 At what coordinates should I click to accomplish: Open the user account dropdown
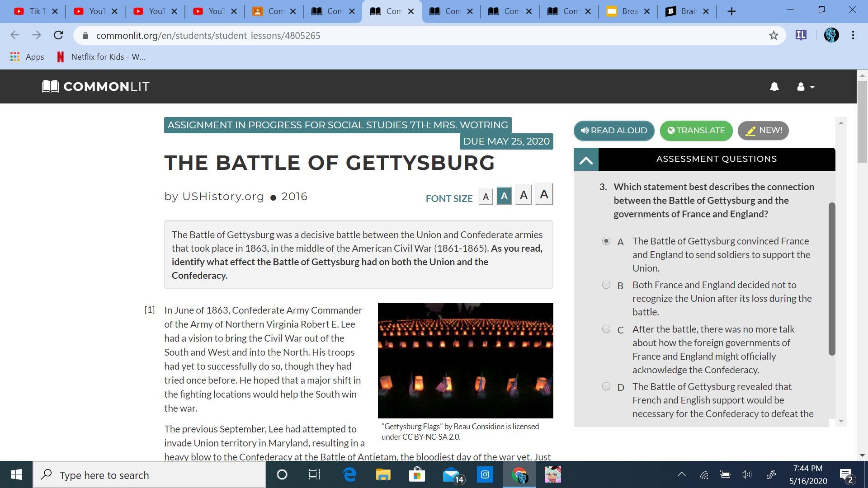805,87
